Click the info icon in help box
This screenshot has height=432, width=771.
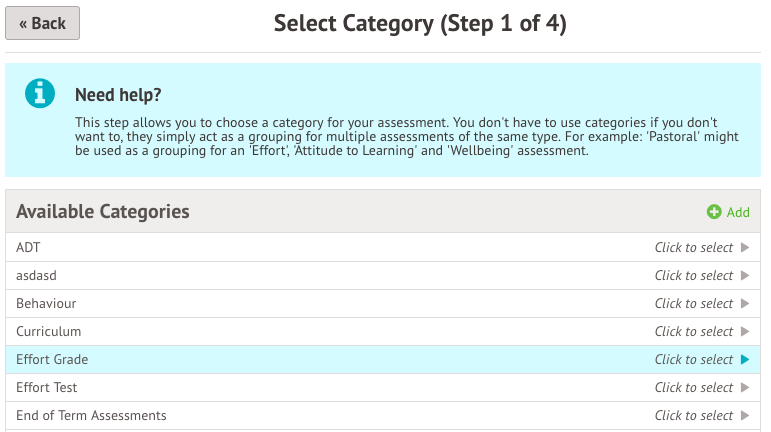(40, 93)
